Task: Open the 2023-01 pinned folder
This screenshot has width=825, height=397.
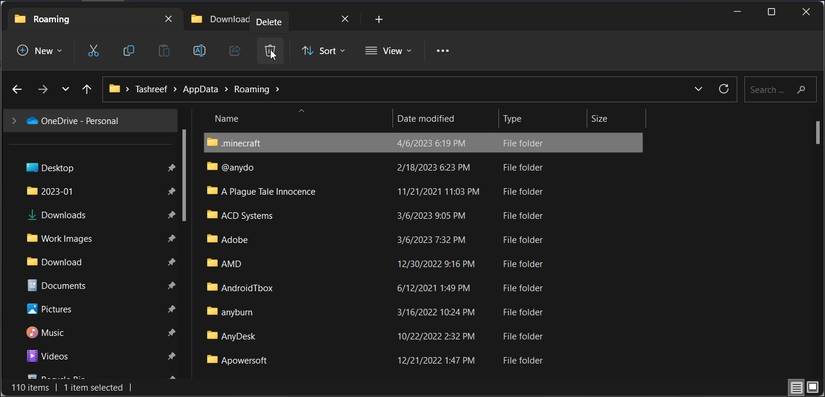Action: [x=57, y=191]
